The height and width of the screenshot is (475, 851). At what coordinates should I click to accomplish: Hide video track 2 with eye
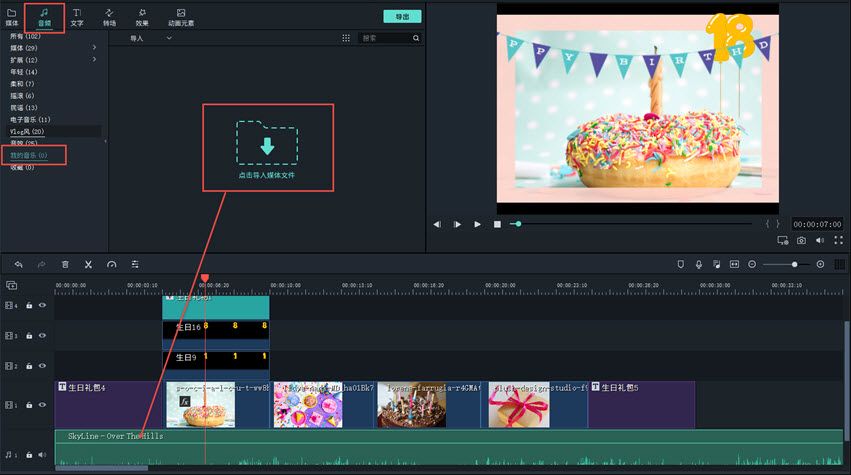pyautogui.click(x=42, y=366)
